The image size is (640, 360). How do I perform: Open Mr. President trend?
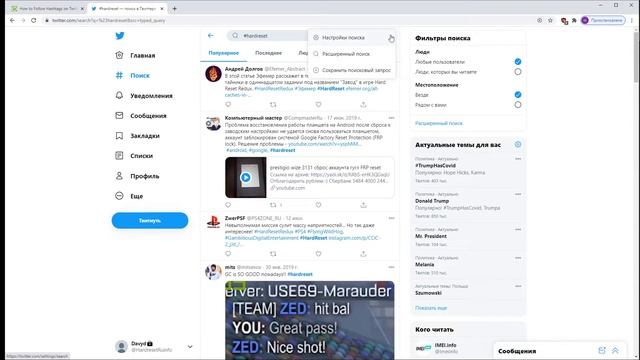(431, 236)
